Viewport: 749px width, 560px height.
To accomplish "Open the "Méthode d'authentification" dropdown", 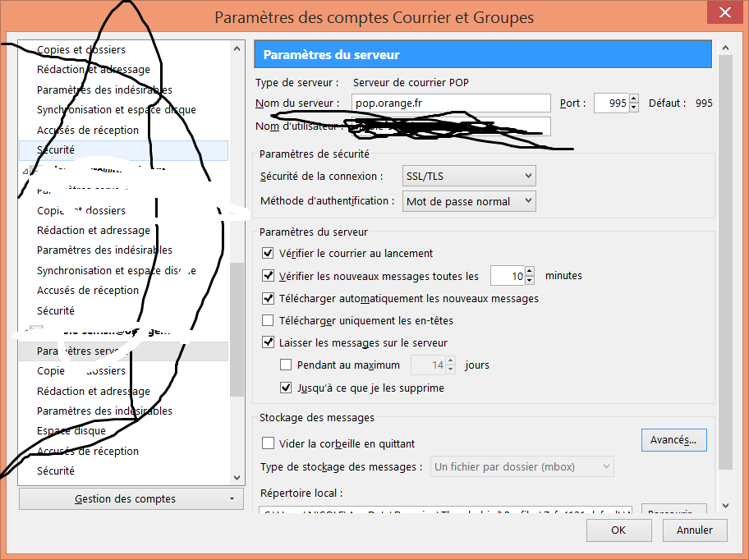I will pos(468,200).
